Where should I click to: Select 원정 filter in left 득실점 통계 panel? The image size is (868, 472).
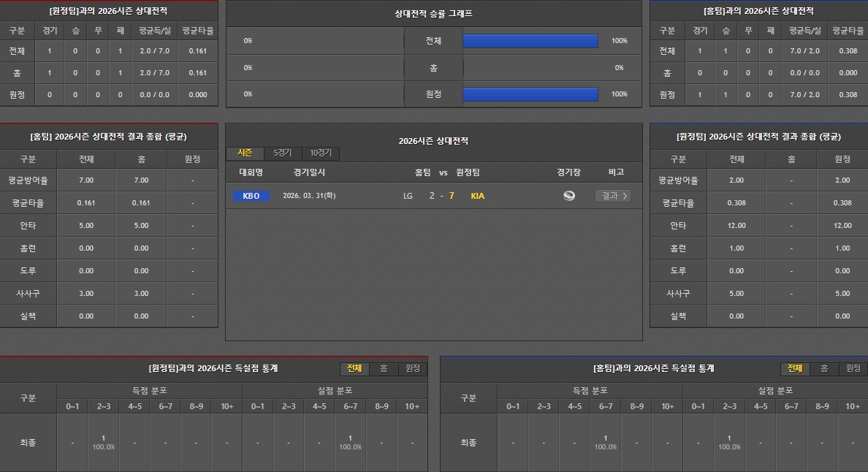point(413,369)
